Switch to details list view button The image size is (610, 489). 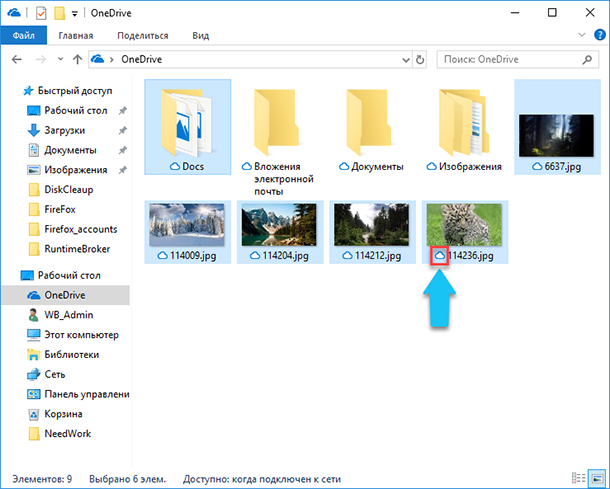coord(578,478)
